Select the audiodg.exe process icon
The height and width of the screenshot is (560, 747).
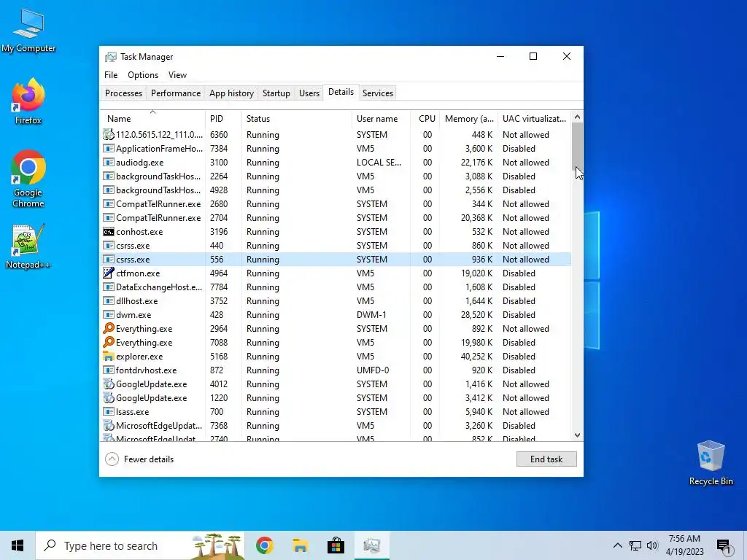point(109,163)
